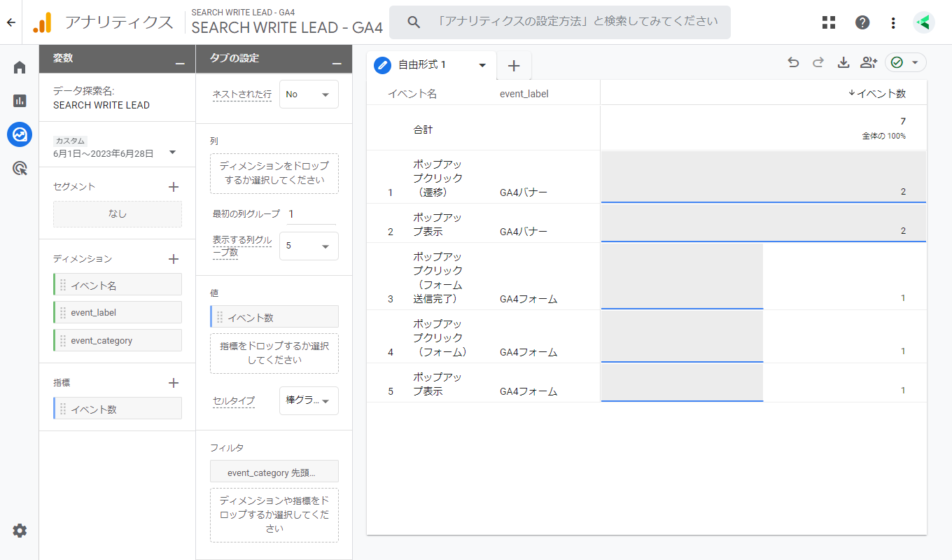Image resolution: width=952 pixels, height=560 pixels.
Task: Open Admin settings gear icon
Action: click(20, 531)
